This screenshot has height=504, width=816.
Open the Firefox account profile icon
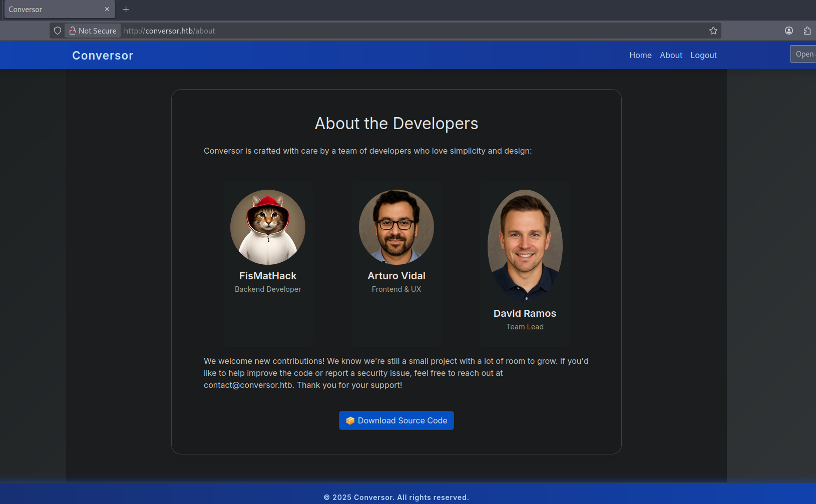click(788, 31)
